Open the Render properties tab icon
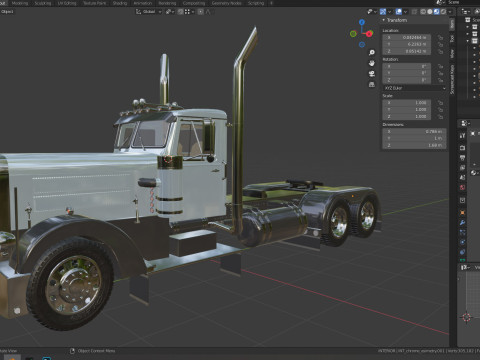This screenshot has height=360, width=480. click(462, 148)
